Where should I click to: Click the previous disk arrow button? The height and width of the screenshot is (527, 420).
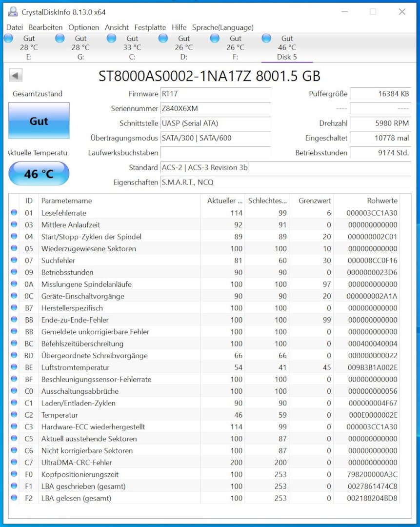click(16, 76)
